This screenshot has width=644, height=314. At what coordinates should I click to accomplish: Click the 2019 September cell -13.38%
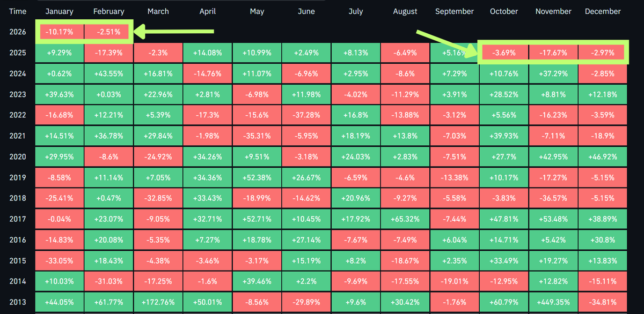pyautogui.click(x=454, y=177)
